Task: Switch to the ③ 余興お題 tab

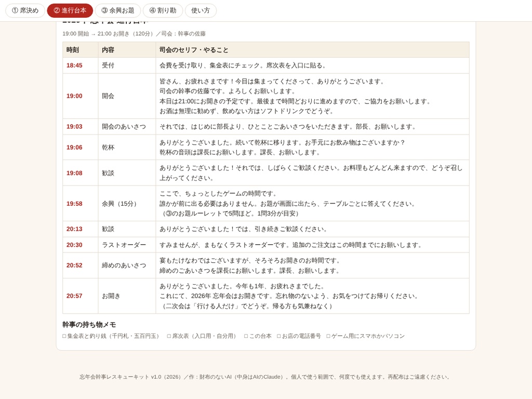Action: click(118, 10)
